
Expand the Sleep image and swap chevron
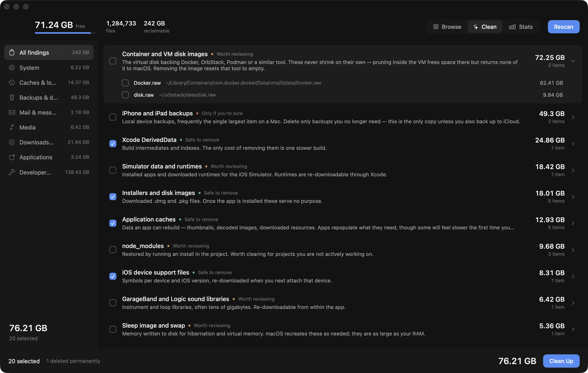[x=573, y=329]
